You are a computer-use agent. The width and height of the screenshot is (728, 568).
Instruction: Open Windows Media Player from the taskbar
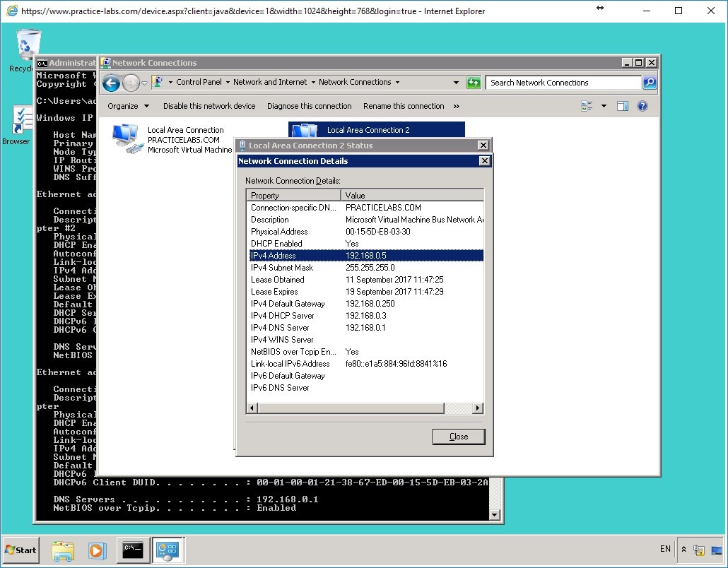pos(98,550)
